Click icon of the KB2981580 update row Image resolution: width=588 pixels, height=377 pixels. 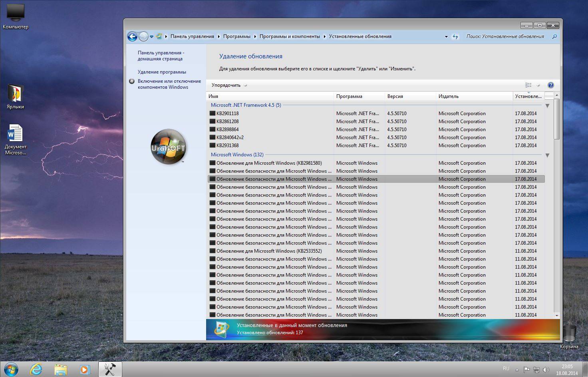213,163
